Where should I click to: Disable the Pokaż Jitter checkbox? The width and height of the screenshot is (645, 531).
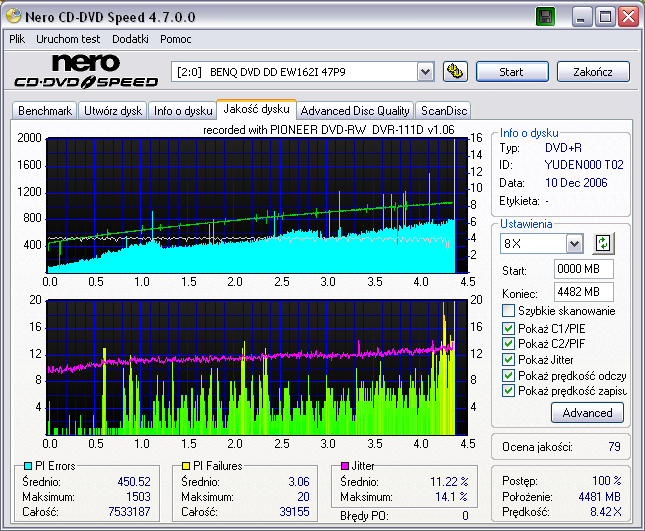(x=508, y=359)
